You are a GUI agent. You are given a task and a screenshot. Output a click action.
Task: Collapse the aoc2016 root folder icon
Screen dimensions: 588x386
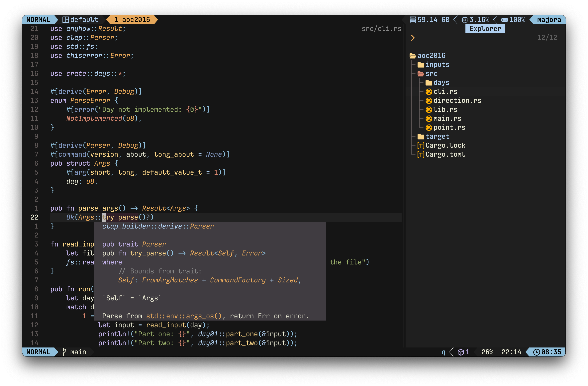[413, 56]
